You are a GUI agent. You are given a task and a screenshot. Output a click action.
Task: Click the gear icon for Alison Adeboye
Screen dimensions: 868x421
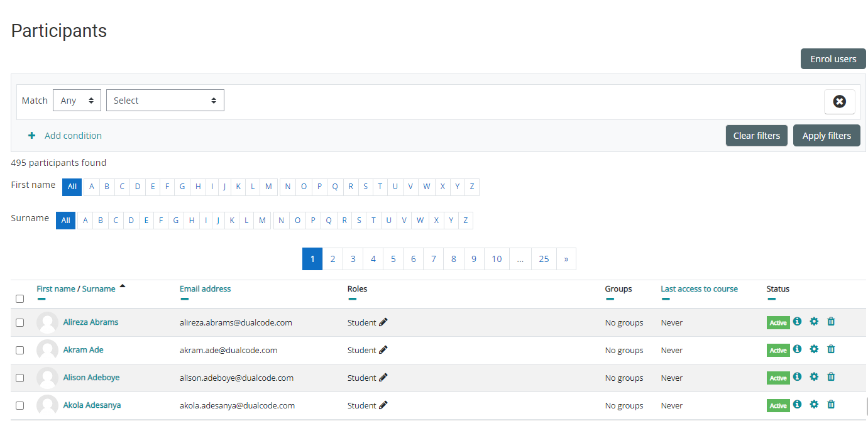(x=814, y=377)
